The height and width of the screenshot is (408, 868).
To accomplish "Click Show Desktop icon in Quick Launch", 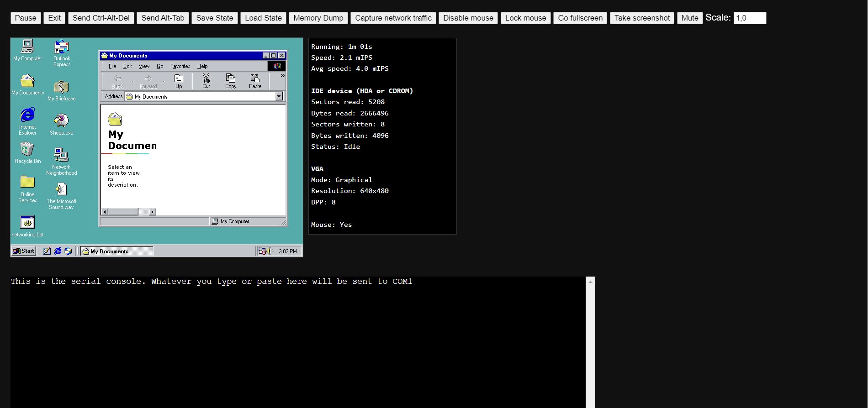I will (x=47, y=251).
